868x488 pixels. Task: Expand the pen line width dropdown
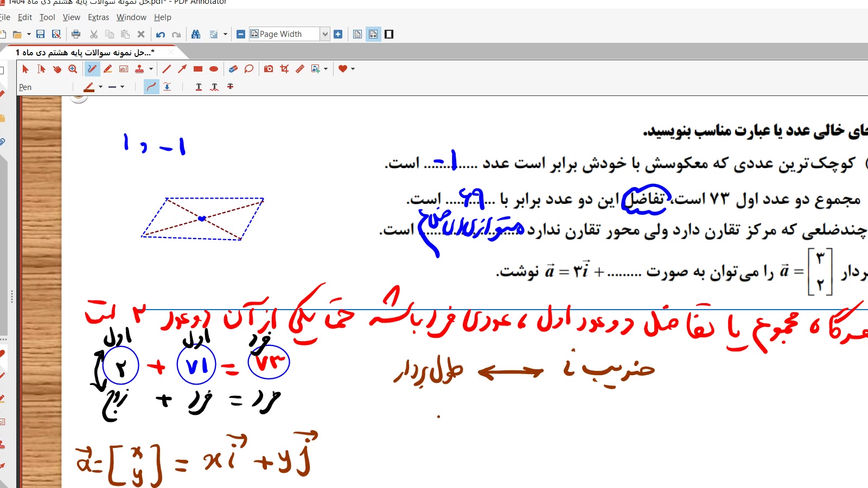(122, 87)
